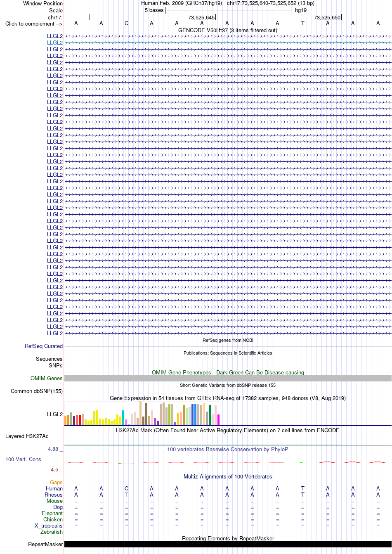The height and width of the screenshot is (554, 392).
Task: Click the black RepeatMasker element bar
Action: 228,544
